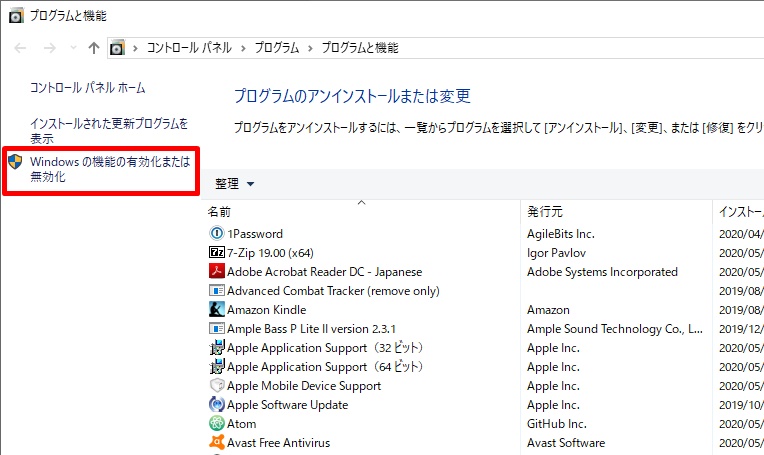Select プログラムと機能 breadcrumb
Viewport: 764px width, 455px height.
click(x=360, y=48)
